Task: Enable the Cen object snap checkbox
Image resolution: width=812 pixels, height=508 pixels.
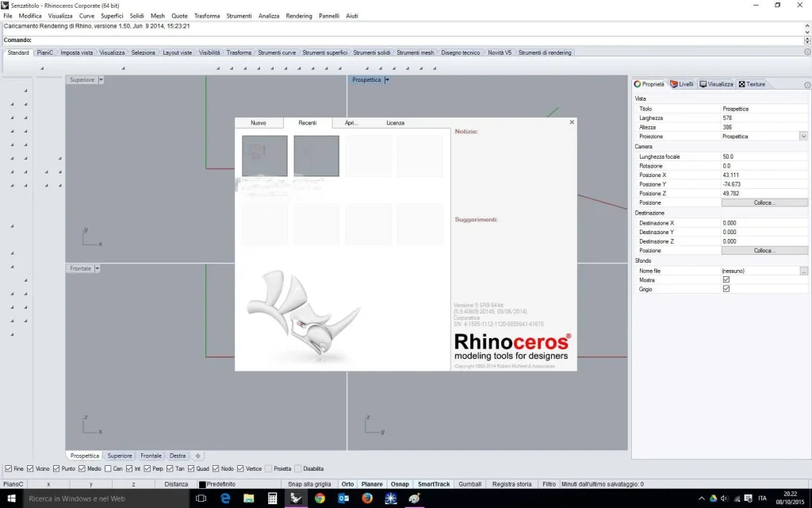Action: (x=109, y=469)
